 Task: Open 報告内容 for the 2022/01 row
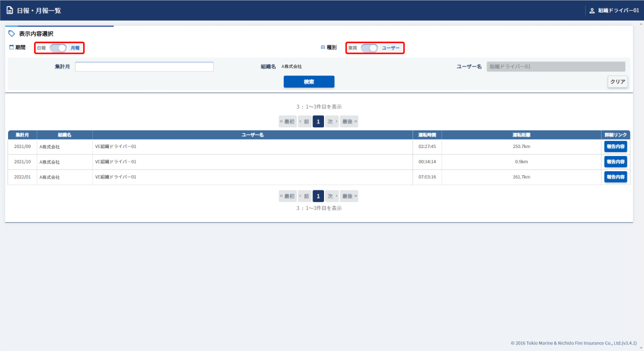615,177
